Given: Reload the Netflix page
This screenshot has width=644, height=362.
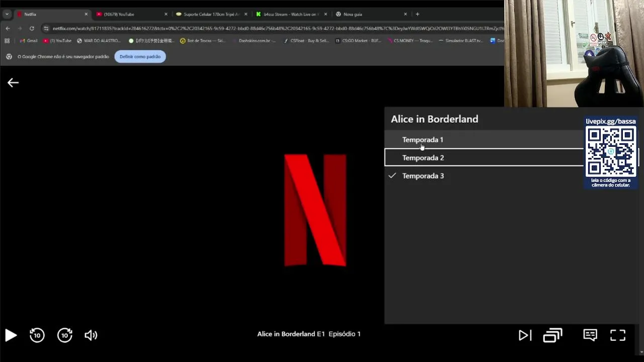Looking at the screenshot, I should (32, 28).
